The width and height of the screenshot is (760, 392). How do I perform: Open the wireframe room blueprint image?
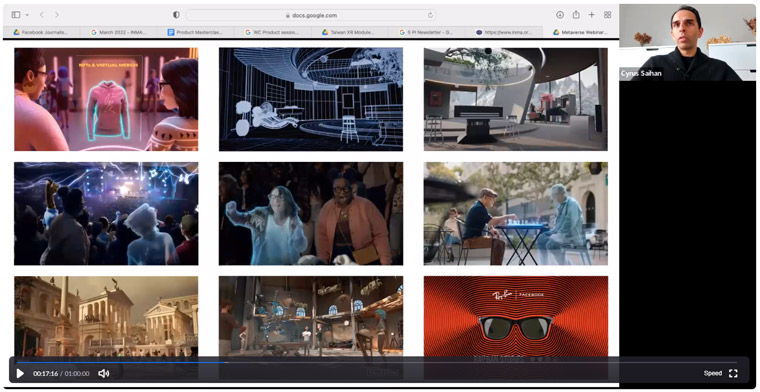(311, 99)
